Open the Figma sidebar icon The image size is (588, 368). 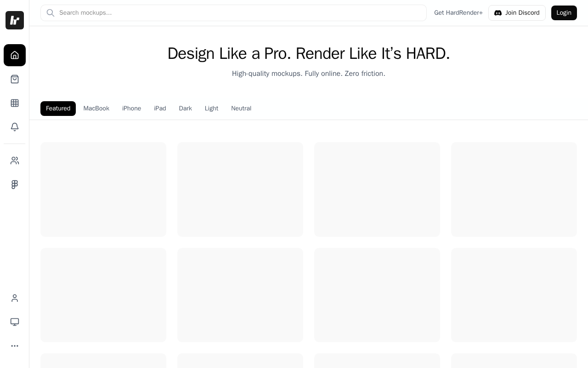[15, 184]
